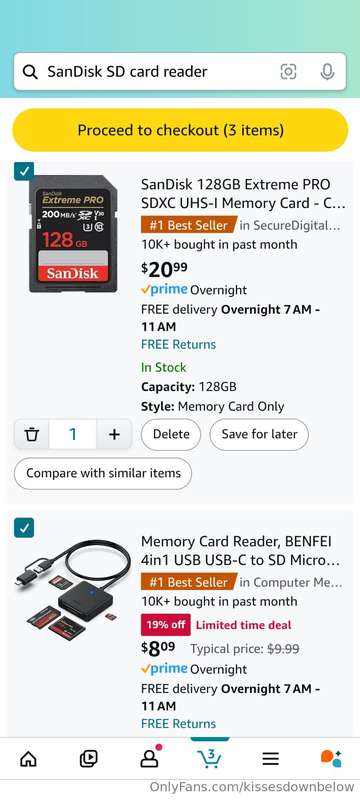Screen dimensions: 360x800
Task: Open the Home tab icon
Action: tap(28, 759)
